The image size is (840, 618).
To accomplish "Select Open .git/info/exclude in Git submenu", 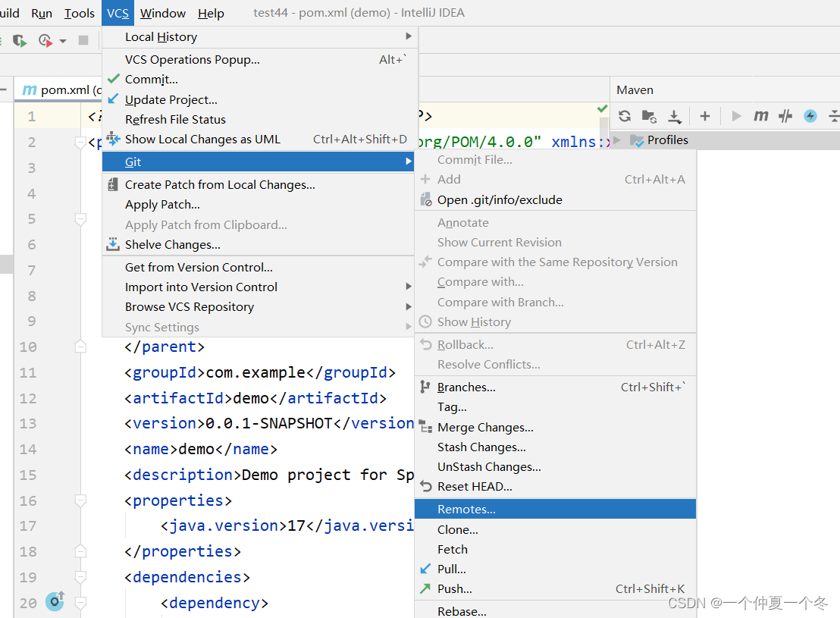I will click(556, 200).
